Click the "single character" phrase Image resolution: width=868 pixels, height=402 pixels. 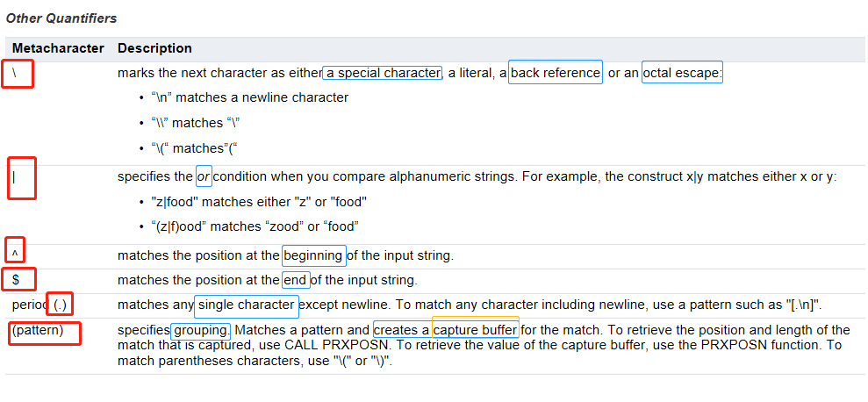coord(247,305)
